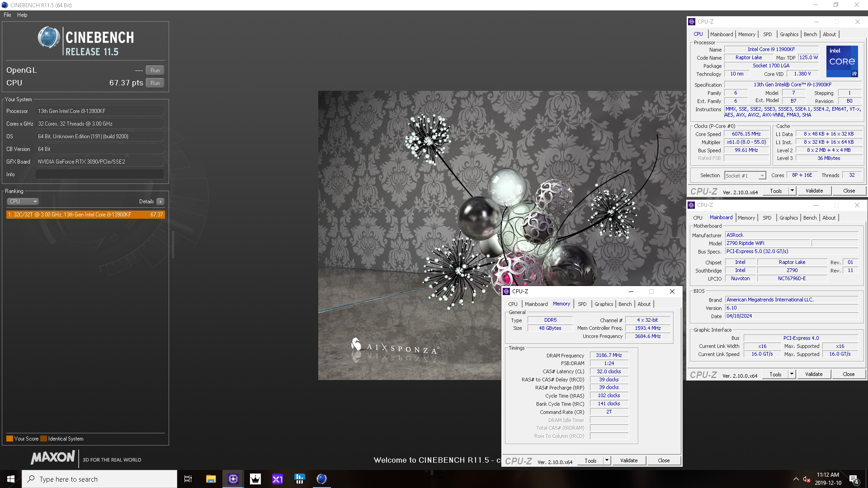Click Close in the Mainboard window
Image resolution: width=868 pixels, height=488 pixels.
pos(849,374)
